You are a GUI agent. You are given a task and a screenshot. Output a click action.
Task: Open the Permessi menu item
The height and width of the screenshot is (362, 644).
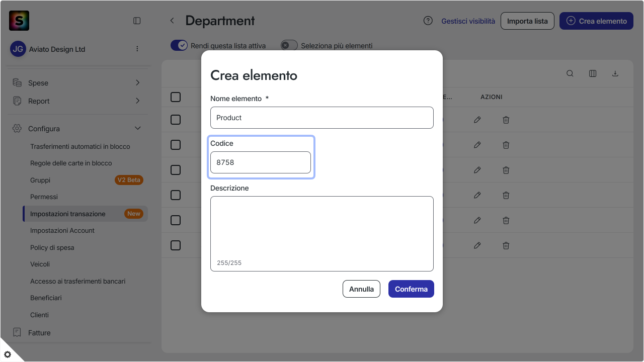(x=44, y=197)
